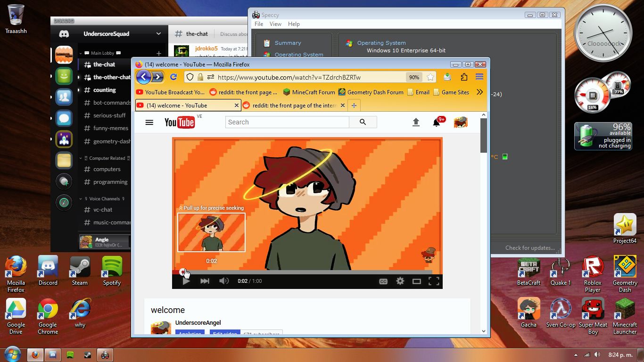Click inside the YouTube search field
The width and height of the screenshot is (644, 362).
click(287, 122)
